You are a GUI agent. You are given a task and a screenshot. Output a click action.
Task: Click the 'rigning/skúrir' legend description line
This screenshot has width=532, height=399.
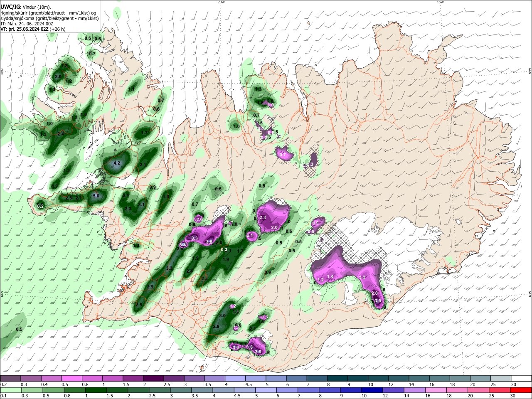click(x=48, y=13)
